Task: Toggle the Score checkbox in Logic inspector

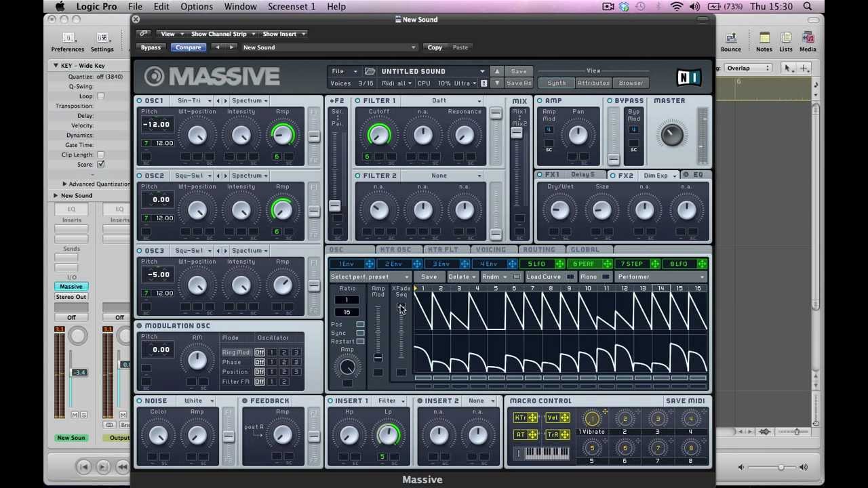Action: click(x=100, y=165)
